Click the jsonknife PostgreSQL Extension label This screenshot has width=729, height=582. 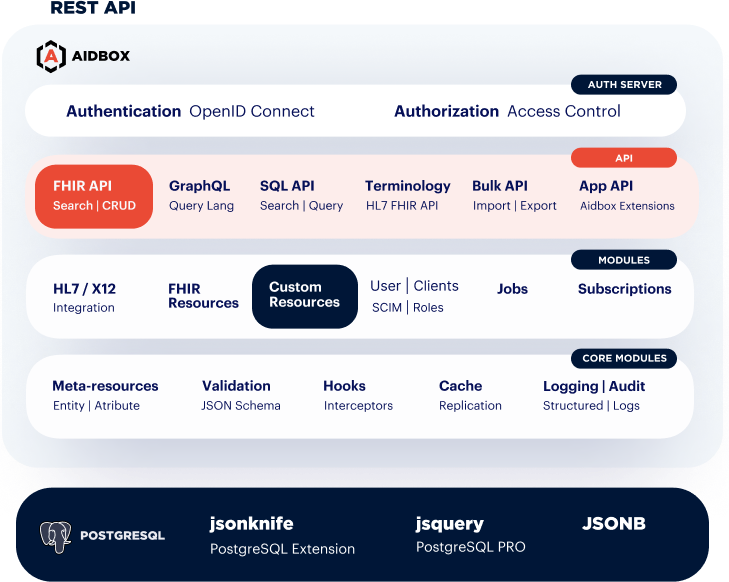(x=282, y=536)
